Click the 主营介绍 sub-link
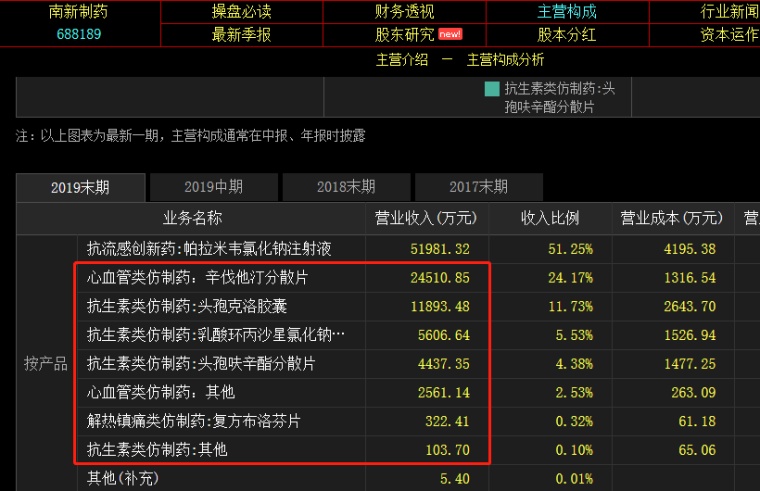Image resolution: width=760 pixels, height=491 pixels. coord(402,59)
